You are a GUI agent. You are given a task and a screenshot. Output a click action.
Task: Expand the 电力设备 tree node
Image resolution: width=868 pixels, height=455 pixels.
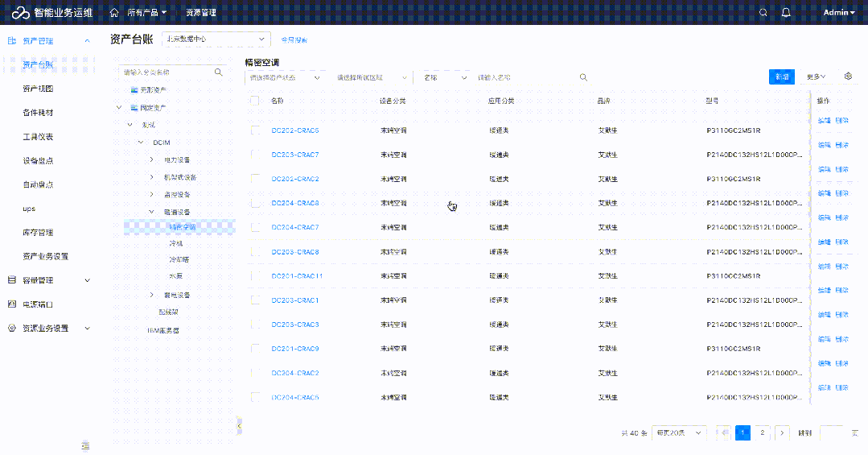[x=152, y=159]
